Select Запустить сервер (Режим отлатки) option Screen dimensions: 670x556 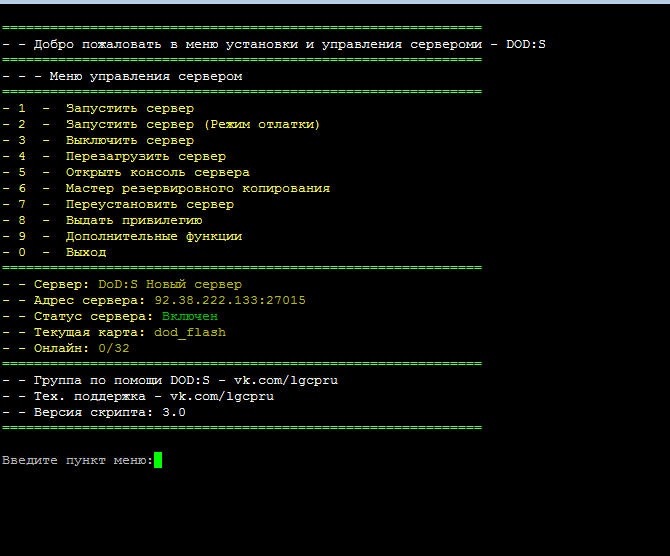point(192,124)
